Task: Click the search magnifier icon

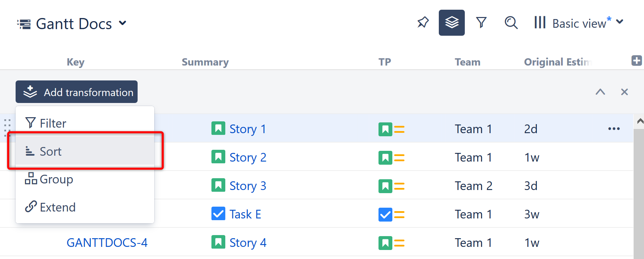Action: click(511, 23)
